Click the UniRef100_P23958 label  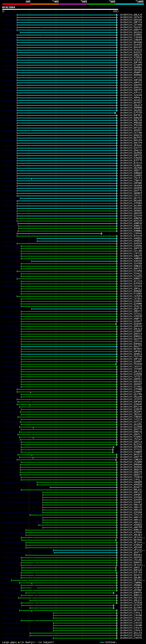tap(131, 271)
